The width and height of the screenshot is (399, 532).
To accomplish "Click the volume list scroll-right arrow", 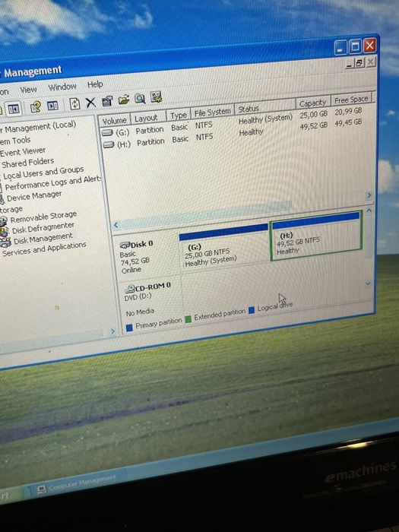I will tap(369, 195).
